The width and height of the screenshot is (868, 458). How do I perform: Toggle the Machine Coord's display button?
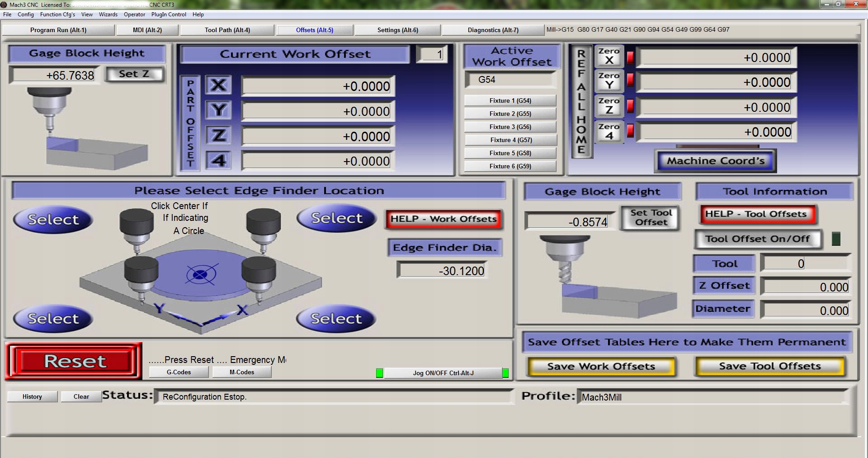(x=715, y=161)
